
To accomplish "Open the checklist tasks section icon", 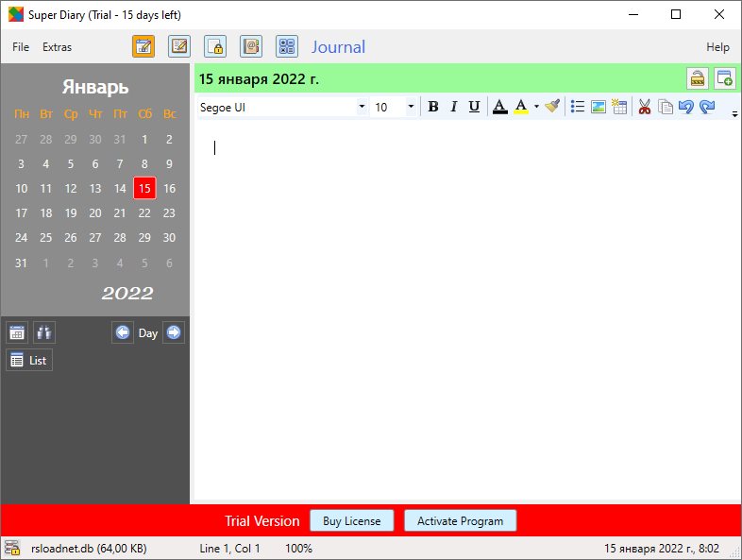I will (287, 46).
